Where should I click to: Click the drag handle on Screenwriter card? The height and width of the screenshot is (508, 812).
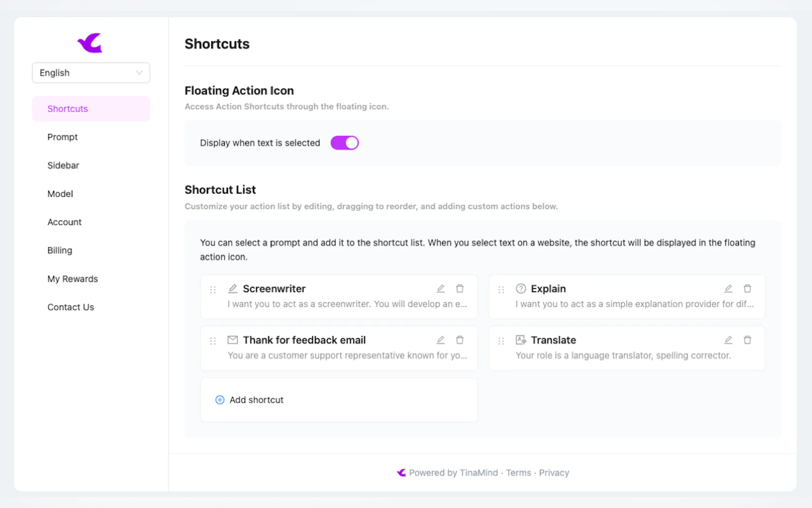tap(213, 290)
